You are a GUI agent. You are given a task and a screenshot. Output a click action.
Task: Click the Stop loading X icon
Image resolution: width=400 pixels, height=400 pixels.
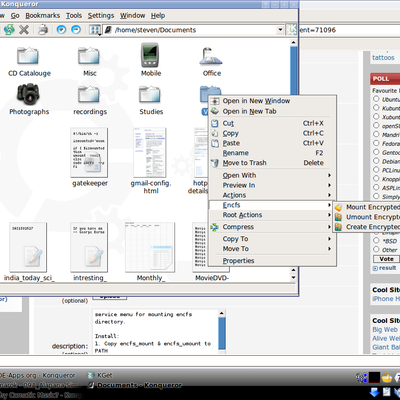[24, 30]
